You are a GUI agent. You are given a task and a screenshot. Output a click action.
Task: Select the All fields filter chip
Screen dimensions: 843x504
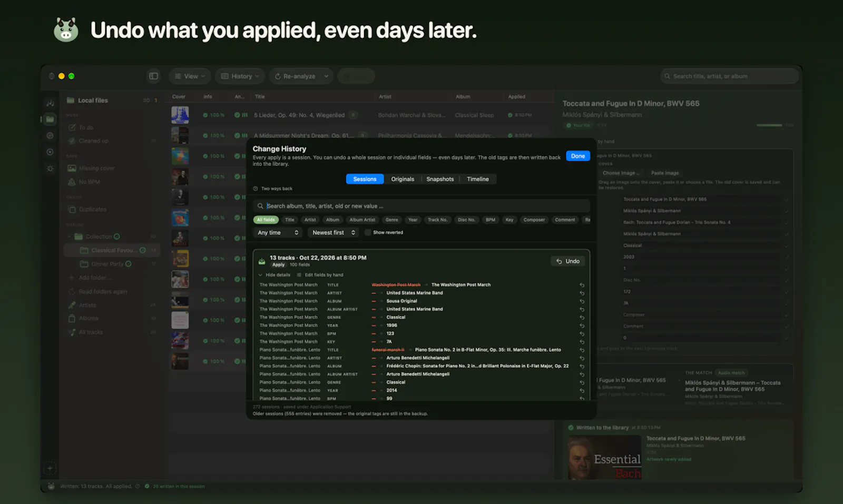[x=266, y=220]
